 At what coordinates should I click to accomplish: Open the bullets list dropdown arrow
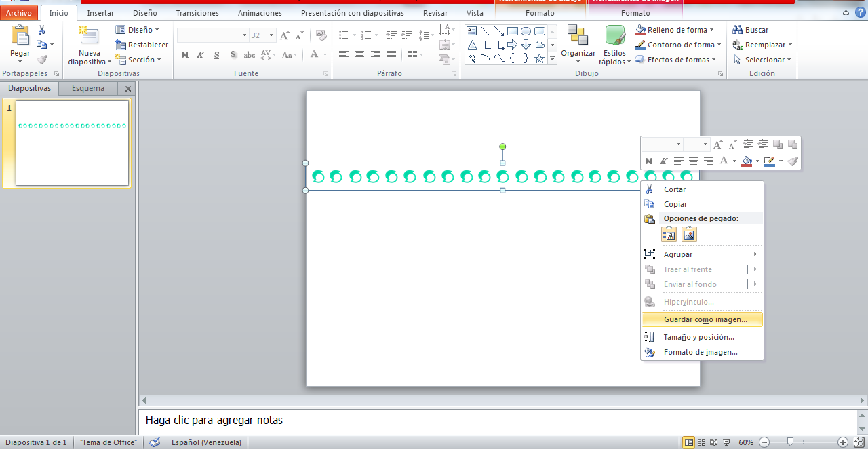[x=354, y=35]
